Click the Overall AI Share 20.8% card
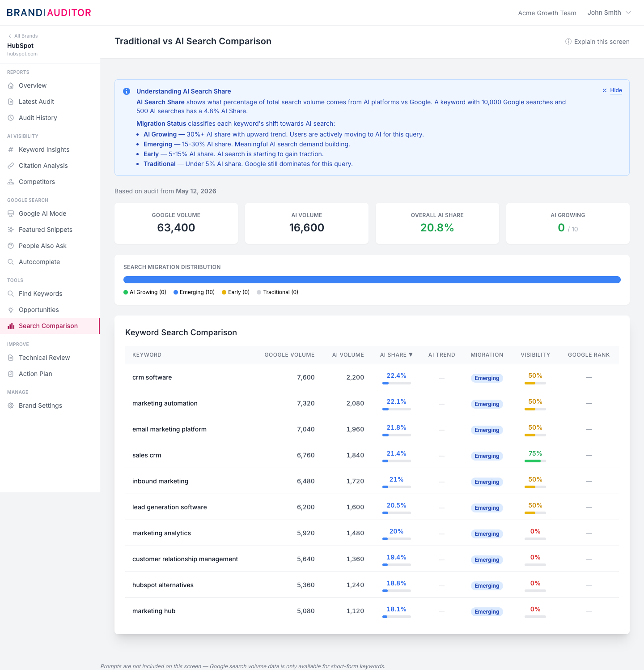 point(437,223)
